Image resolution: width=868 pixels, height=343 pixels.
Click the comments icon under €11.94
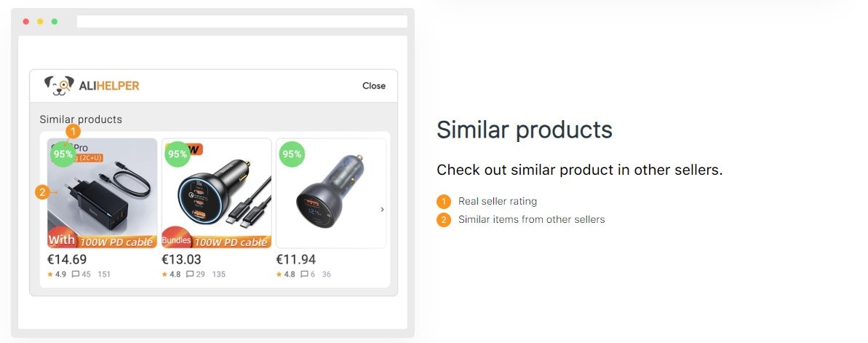tap(304, 275)
